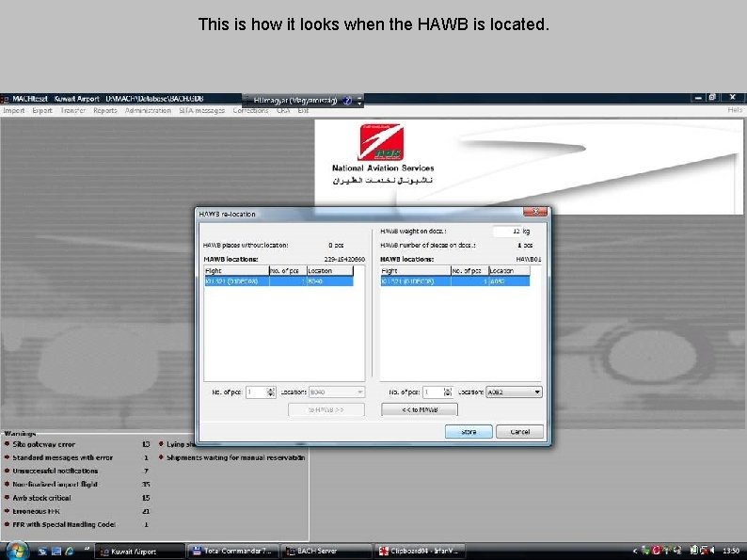Click the No. of pcs header in HAWB list
747x560 pixels.
pyautogui.click(x=469, y=271)
